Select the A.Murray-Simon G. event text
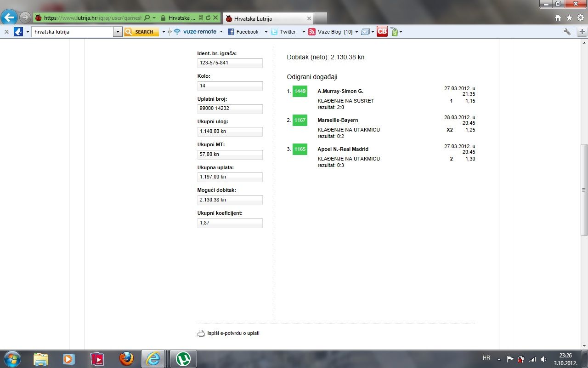The width and height of the screenshot is (588, 368). pos(340,91)
